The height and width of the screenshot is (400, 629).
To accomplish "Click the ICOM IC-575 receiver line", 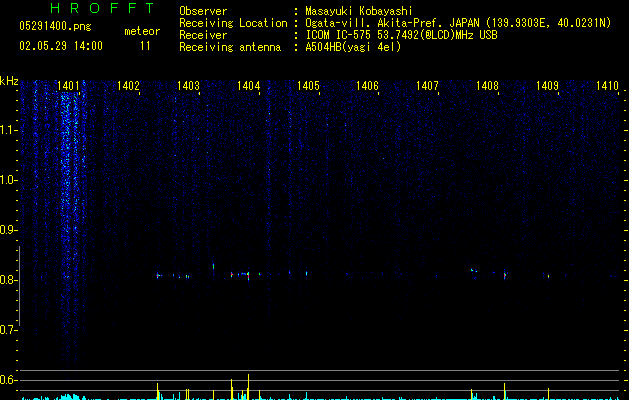I will click(x=401, y=35).
